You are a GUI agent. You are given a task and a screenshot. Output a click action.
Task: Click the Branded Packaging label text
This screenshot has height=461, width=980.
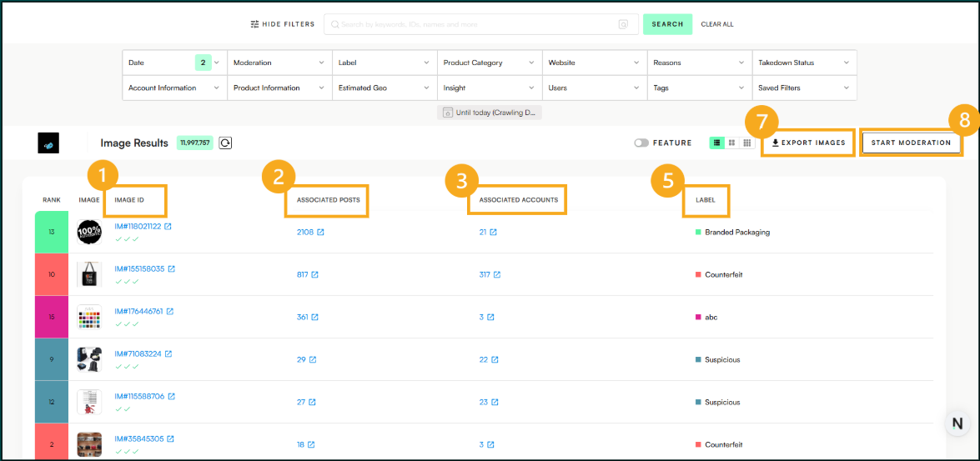tap(737, 233)
